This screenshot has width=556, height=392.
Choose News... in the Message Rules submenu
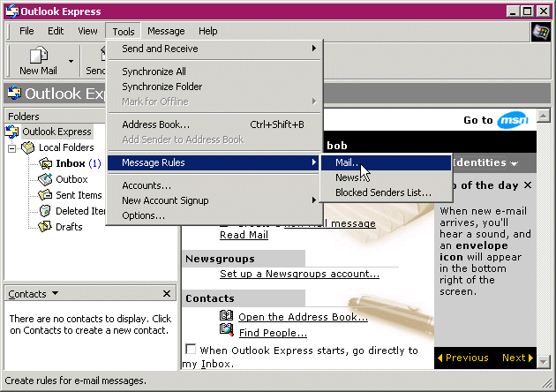coord(386,177)
